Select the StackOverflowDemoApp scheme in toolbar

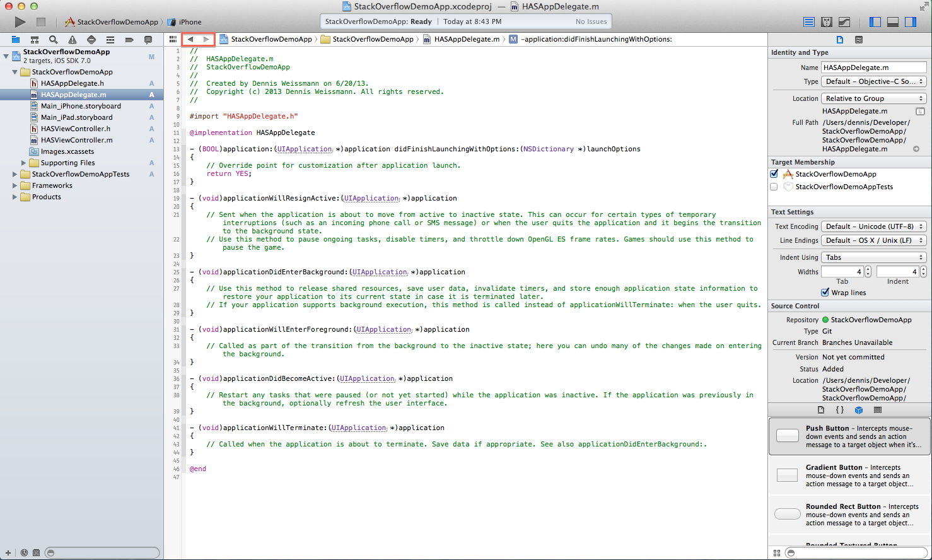click(x=112, y=22)
